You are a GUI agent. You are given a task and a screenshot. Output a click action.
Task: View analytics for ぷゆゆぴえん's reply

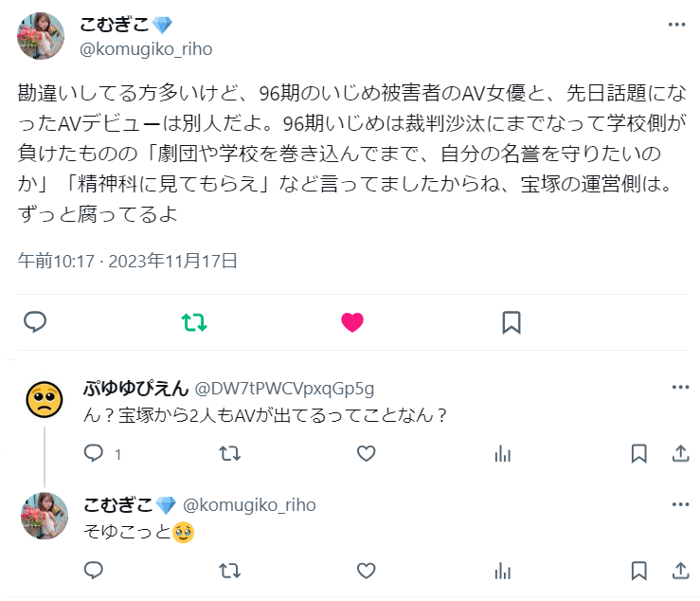(x=503, y=454)
